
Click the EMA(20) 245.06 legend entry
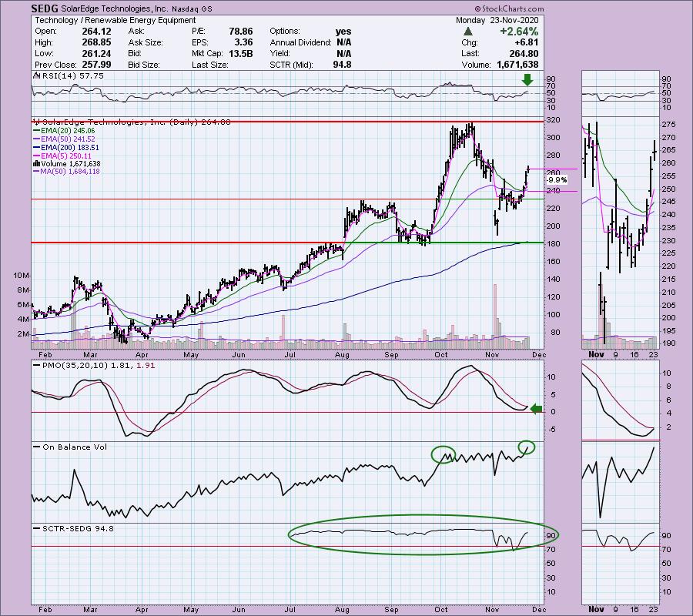[65, 131]
